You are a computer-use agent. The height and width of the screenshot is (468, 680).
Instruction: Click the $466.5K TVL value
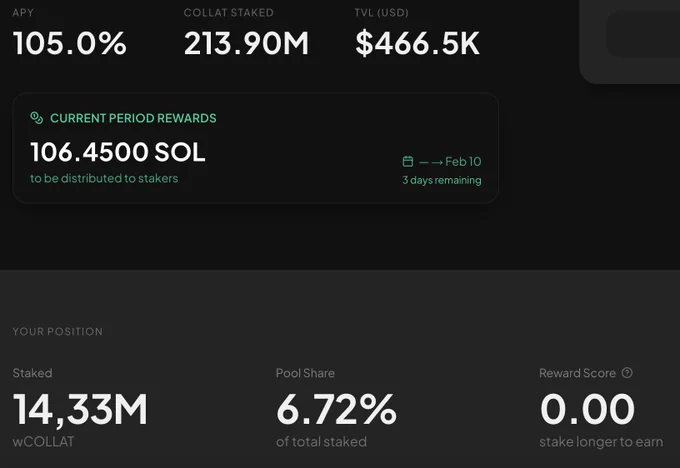417,43
